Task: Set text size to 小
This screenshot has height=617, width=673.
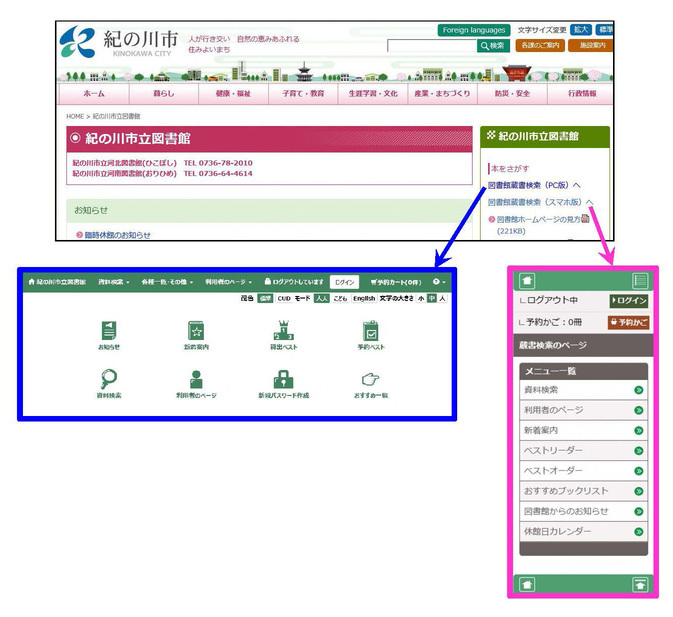Action: click(421, 298)
